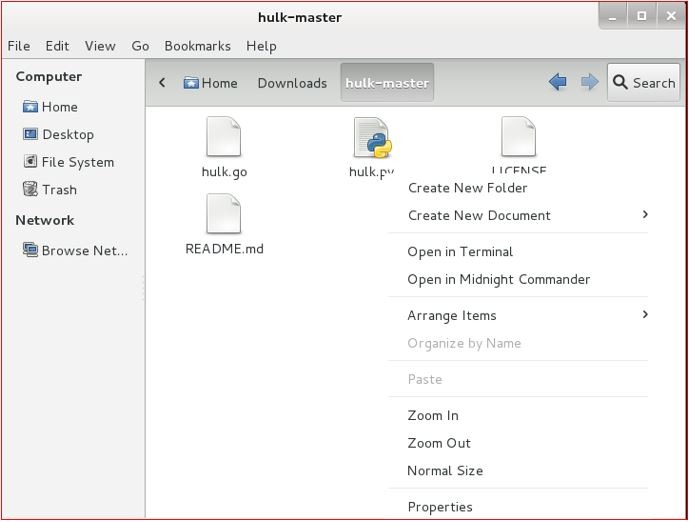Expand the Arrange Items submenu
Image resolution: width=689 pixels, height=522 pixels.
519,315
